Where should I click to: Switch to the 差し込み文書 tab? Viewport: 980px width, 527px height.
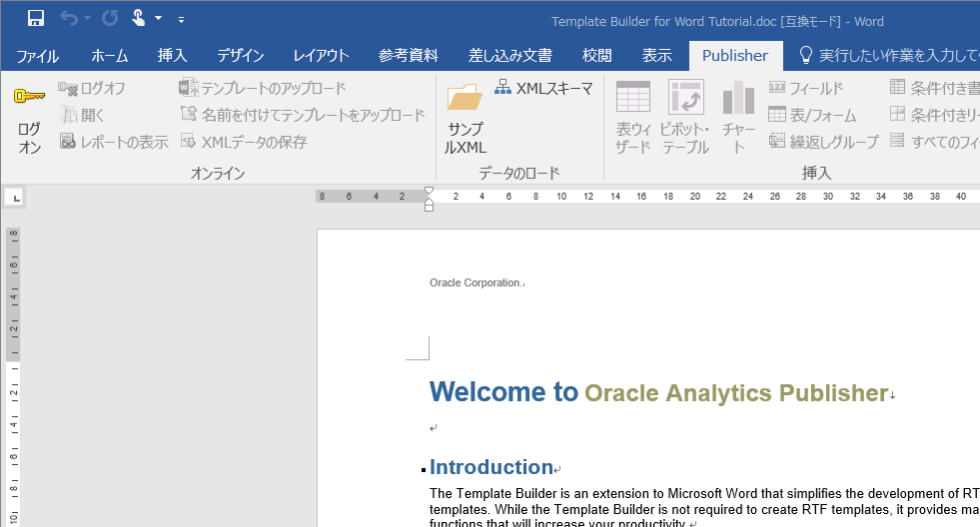510,56
